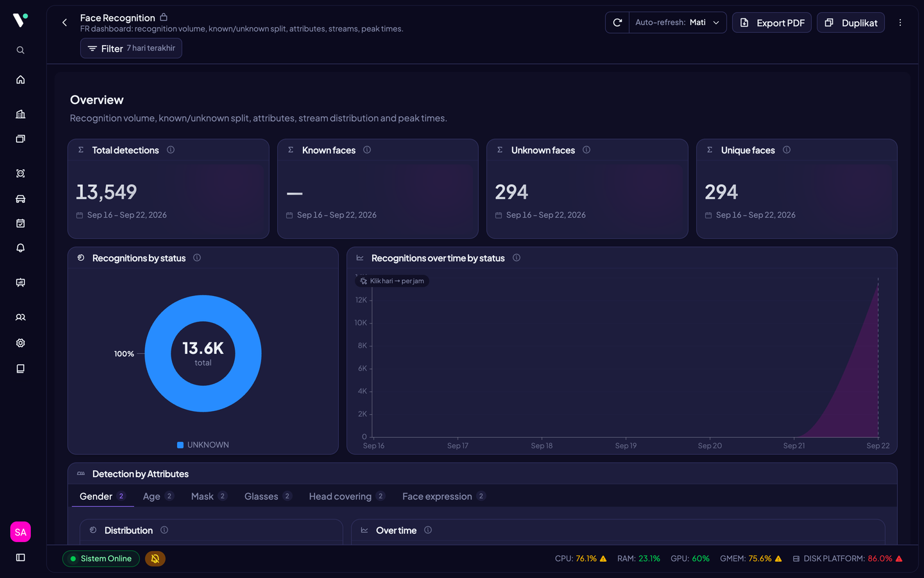
Task: Click the 13,549 total detections value
Action: [107, 192]
